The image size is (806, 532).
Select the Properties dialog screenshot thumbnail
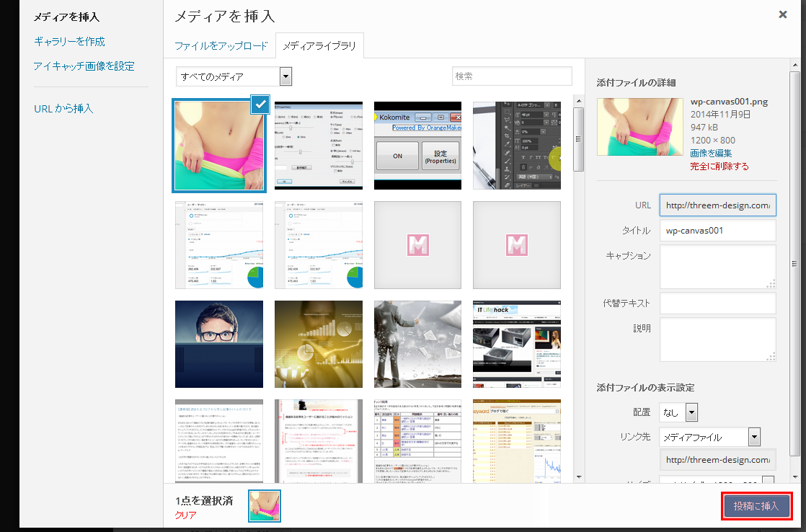coord(319,146)
